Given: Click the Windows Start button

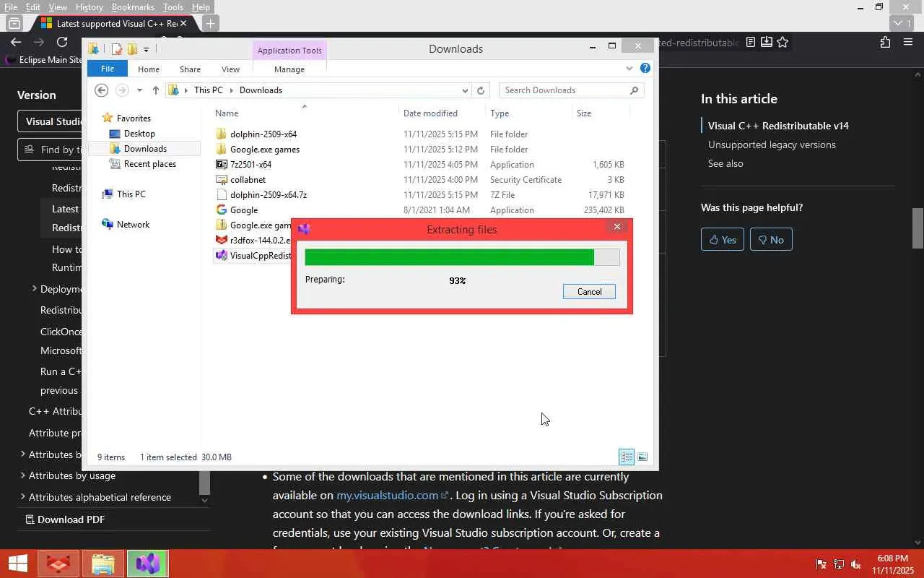Looking at the screenshot, I should tap(17, 564).
